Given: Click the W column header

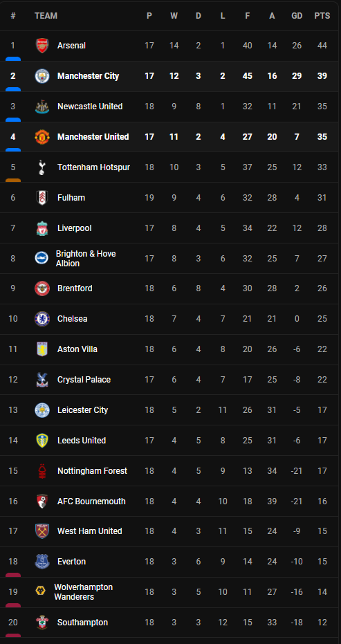Looking at the screenshot, I should (174, 16).
